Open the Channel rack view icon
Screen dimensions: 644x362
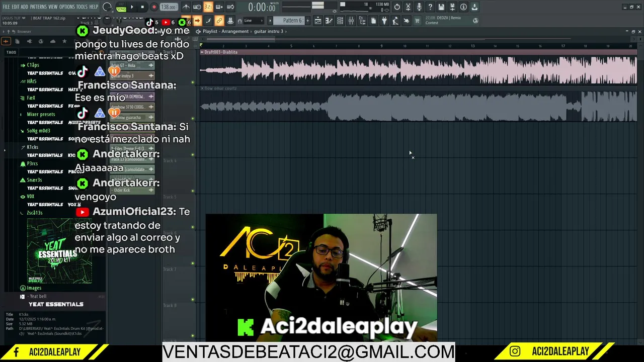[x=340, y=21]
